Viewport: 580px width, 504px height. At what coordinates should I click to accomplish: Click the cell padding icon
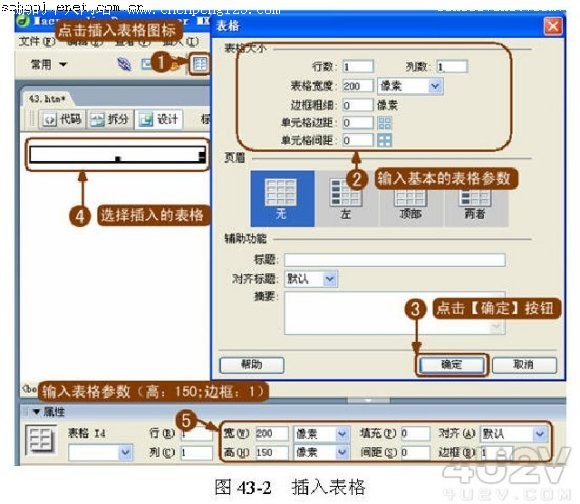(384, 122)
